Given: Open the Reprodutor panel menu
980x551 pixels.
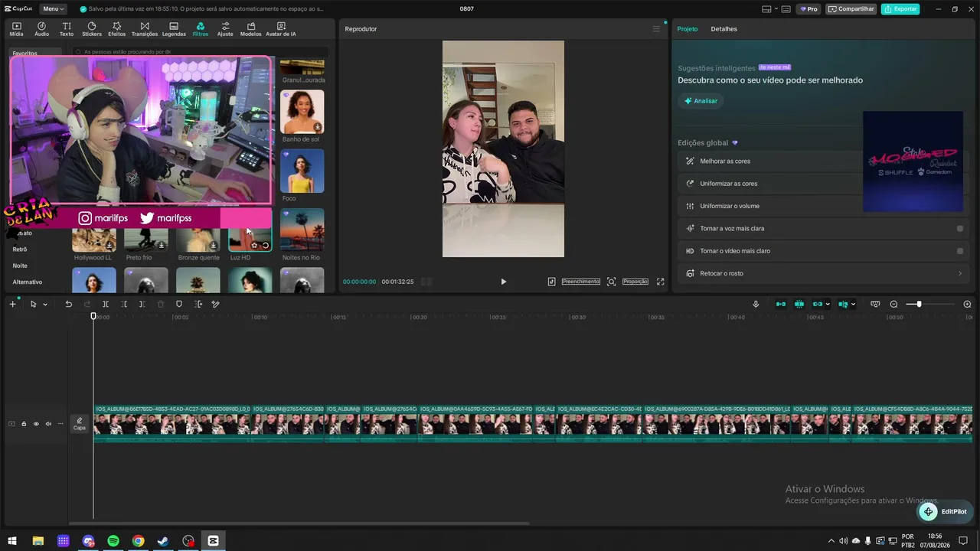Looking at the screenshot, I should tap(656, 29).
